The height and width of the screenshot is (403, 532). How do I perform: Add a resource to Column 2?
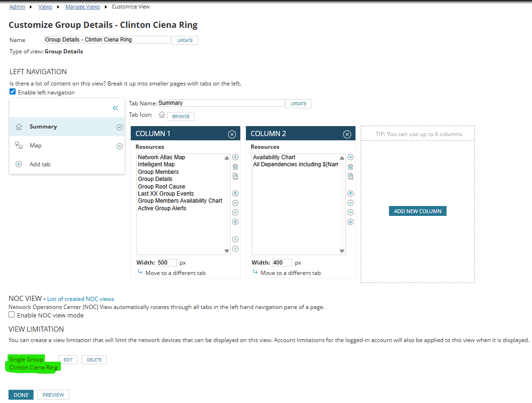point(350,157)
